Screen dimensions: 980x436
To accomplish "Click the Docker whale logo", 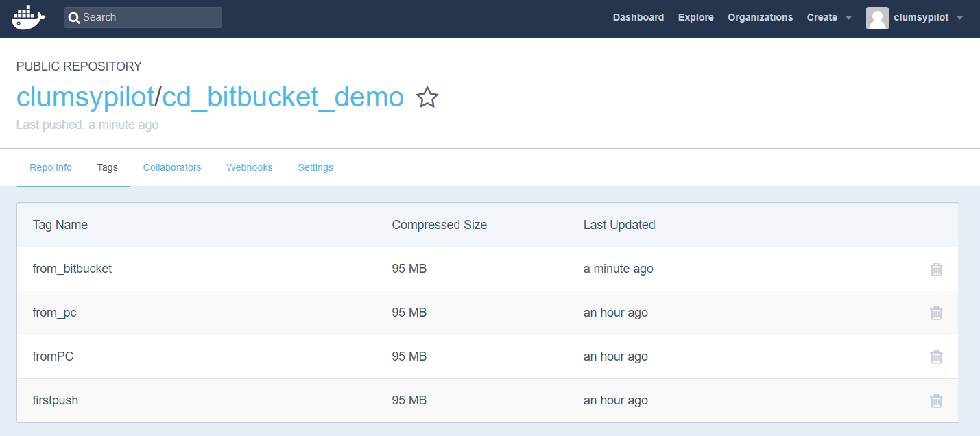I will [x=28, y=17].
